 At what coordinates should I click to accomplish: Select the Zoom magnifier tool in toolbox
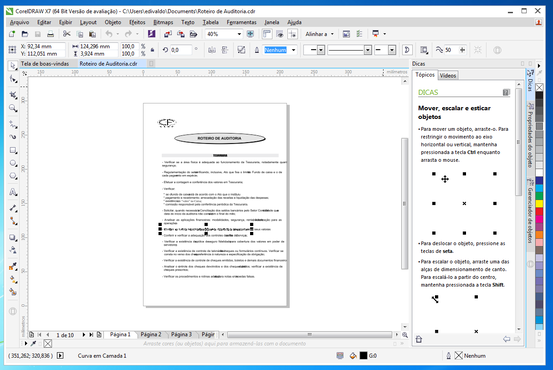click(x=13, y=108)
